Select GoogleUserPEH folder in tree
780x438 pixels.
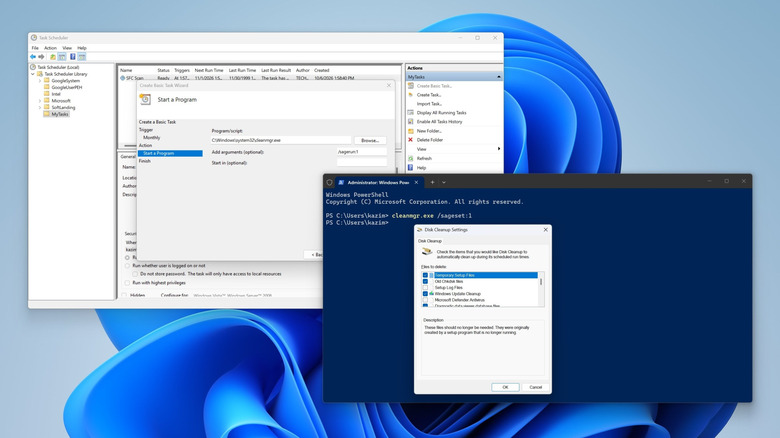point(67,87)
